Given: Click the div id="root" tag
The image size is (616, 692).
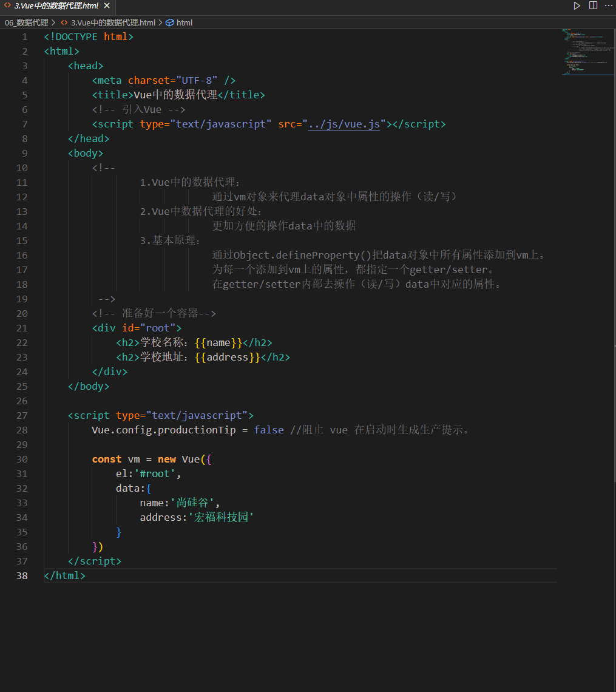Looking at the screenshot, I should pos(137,328).
